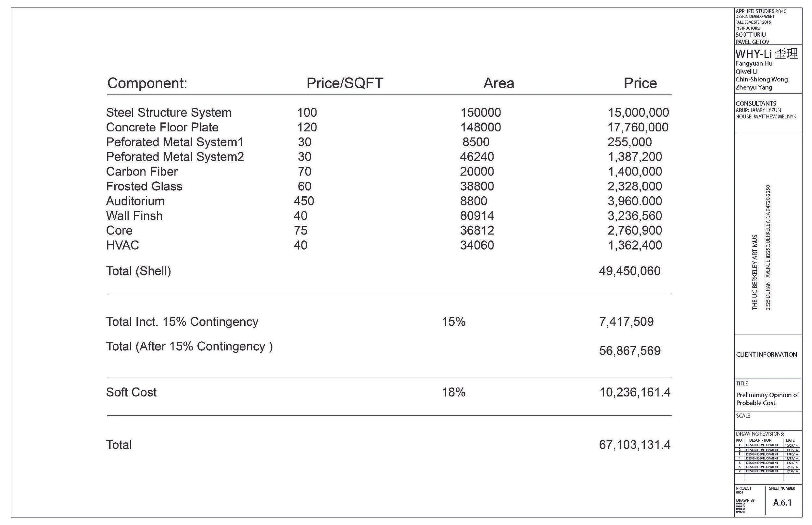Click the Area column heading
The image size is (812, 525).
click(x=499, y=83)
